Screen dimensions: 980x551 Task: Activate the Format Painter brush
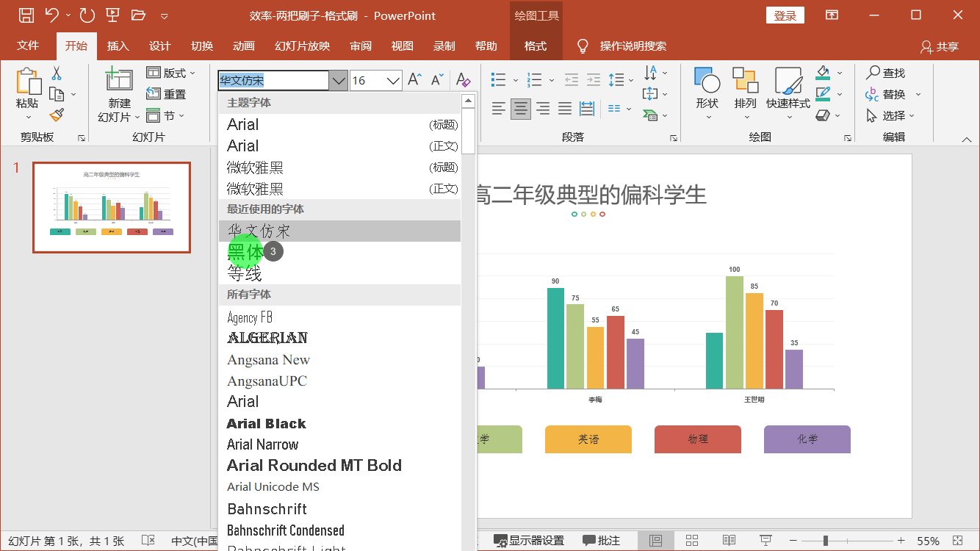pos(57,115)
